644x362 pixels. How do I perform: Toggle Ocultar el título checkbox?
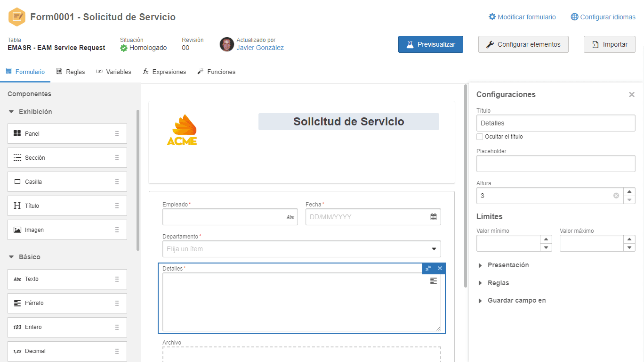tap(480, 137)
